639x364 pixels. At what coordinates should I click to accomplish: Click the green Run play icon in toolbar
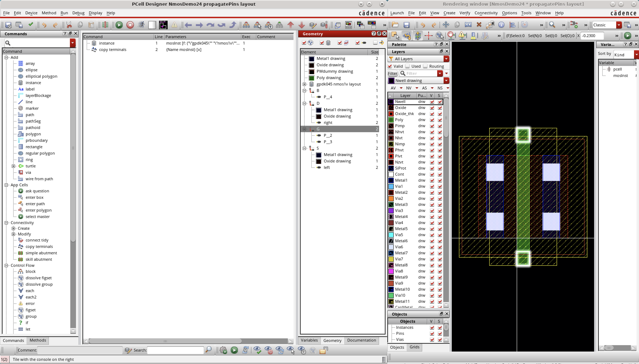119,25
